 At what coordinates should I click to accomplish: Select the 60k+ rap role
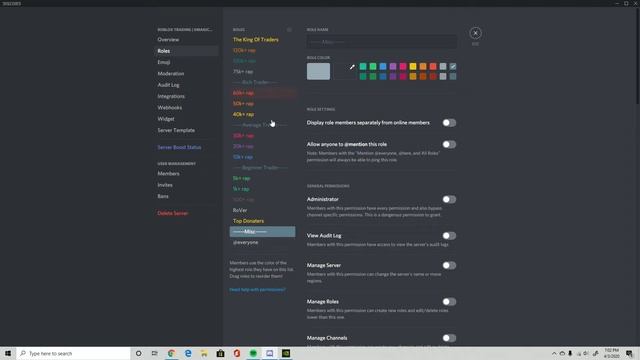click(x=262, y=93)
